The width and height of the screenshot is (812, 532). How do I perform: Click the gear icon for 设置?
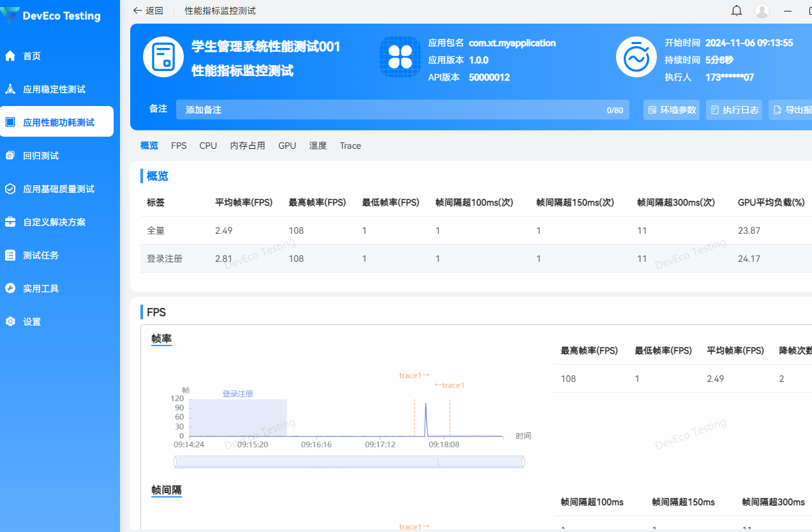pyautogui.click(x=10, y=322)
